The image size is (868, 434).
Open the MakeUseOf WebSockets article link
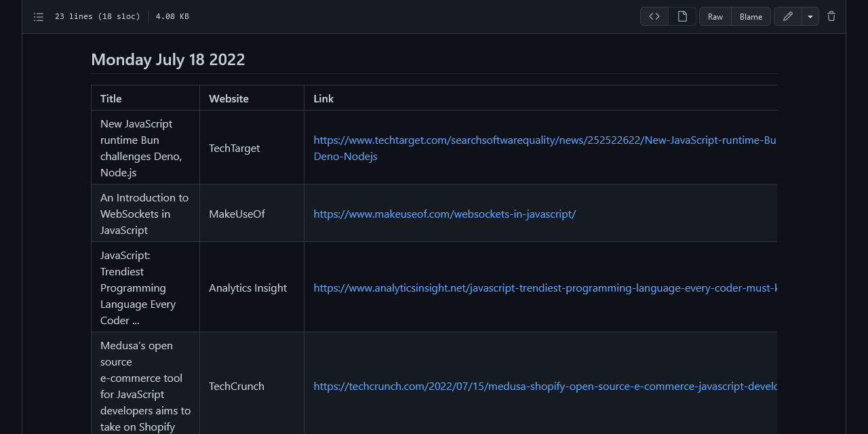444,214
